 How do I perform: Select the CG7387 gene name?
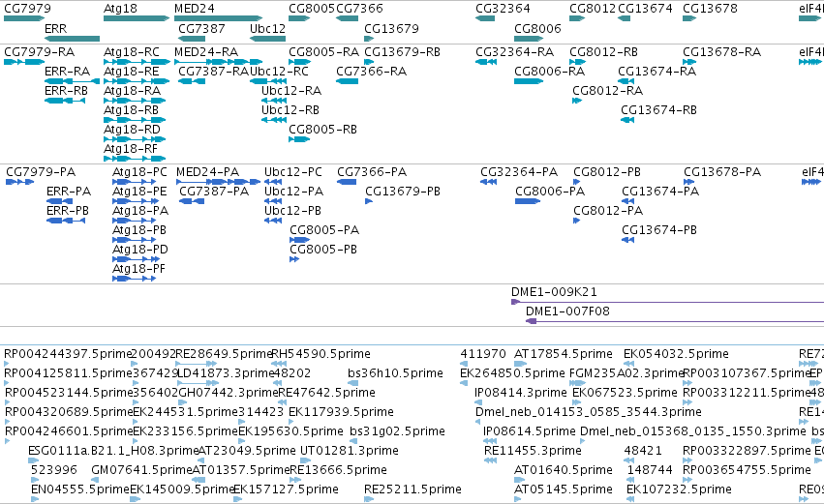click(201, 28)
